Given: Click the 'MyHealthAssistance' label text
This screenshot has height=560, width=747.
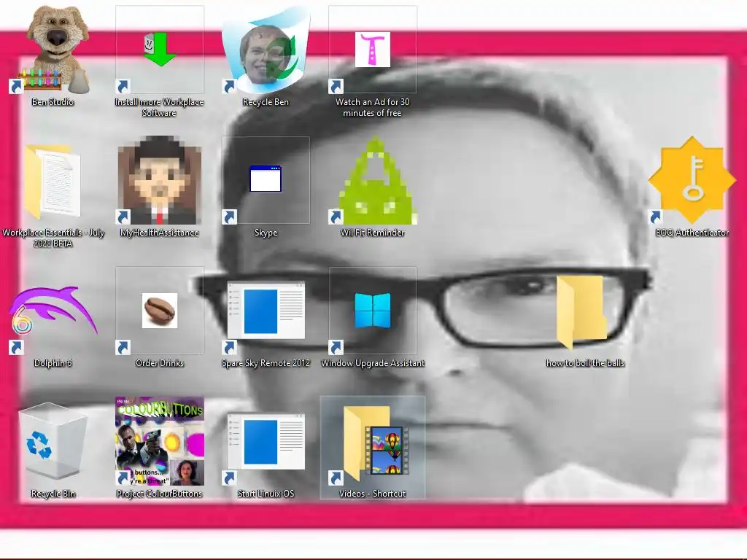Looking at the screenshot, I should [160, 233].
